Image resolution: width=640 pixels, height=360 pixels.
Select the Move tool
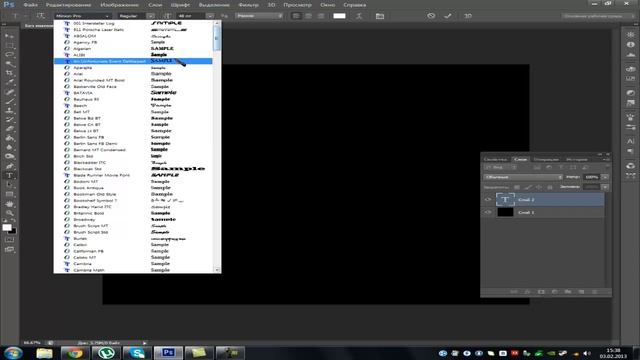[x=9, y=36]
